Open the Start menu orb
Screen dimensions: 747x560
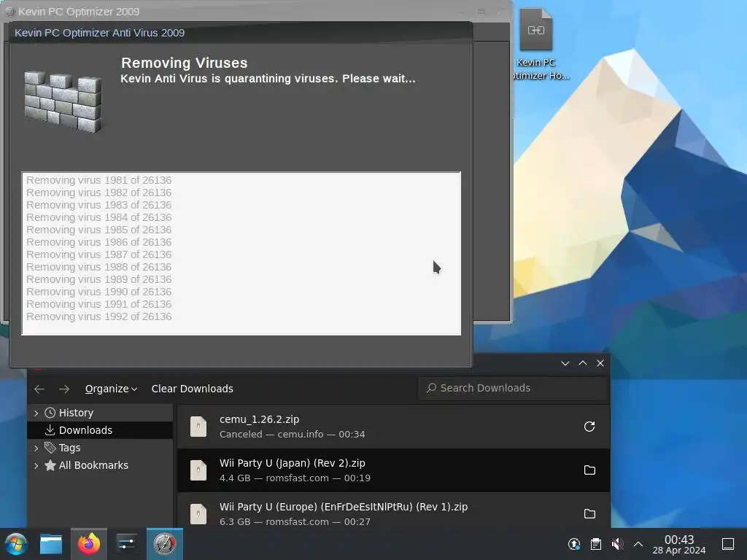[x=16, y=544]
